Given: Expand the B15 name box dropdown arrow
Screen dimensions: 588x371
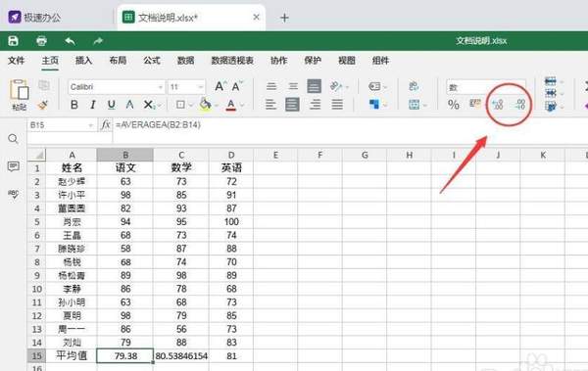Looking at the screenshot, I should (91, 125).
